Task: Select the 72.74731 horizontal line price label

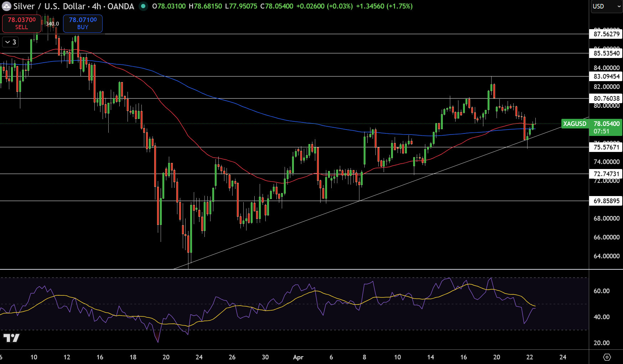Action: (606, 174)
